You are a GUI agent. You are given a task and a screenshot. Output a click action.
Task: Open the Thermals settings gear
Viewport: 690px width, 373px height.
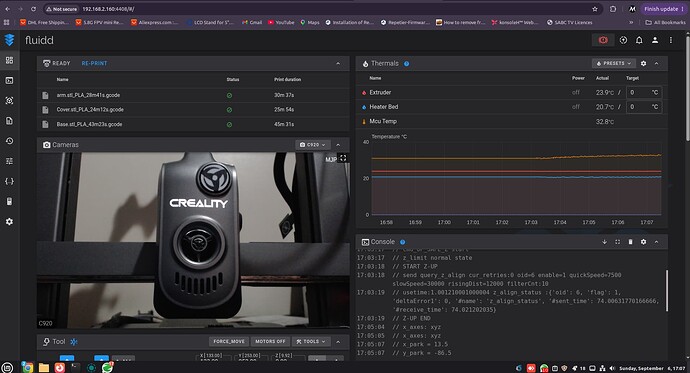(x=643, y=63)
